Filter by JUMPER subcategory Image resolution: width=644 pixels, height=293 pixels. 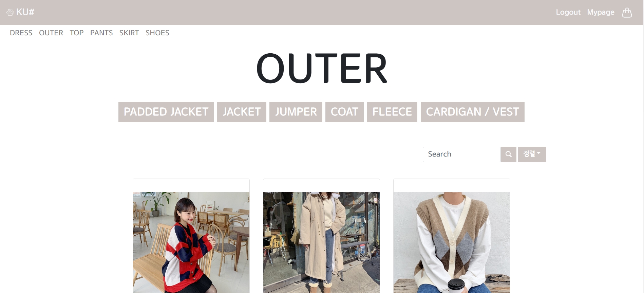(296, 112)
